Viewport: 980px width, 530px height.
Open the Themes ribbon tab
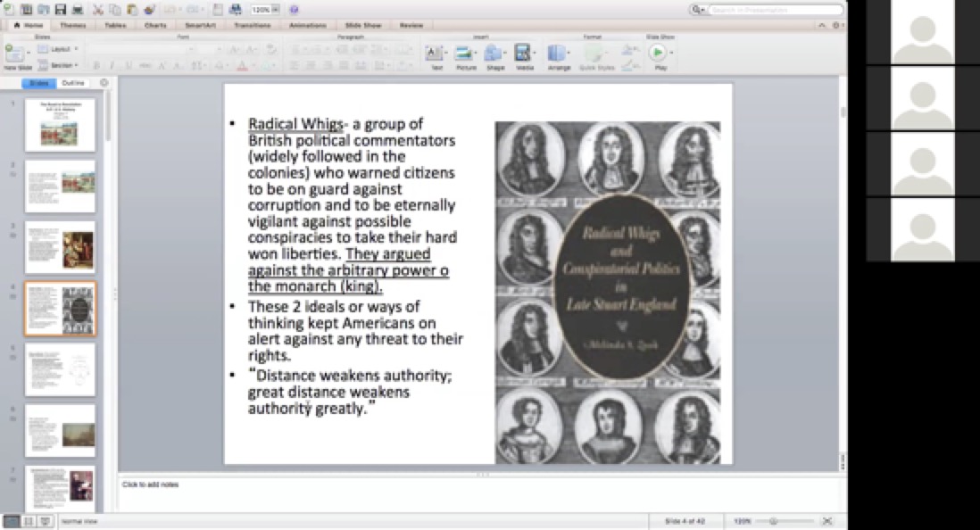tap(72, 25)
